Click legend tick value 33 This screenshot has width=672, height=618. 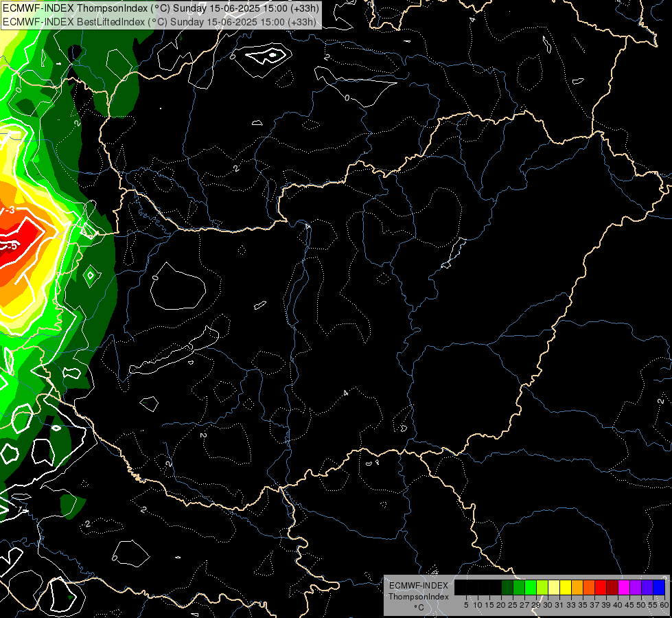(x=571, y=605)
